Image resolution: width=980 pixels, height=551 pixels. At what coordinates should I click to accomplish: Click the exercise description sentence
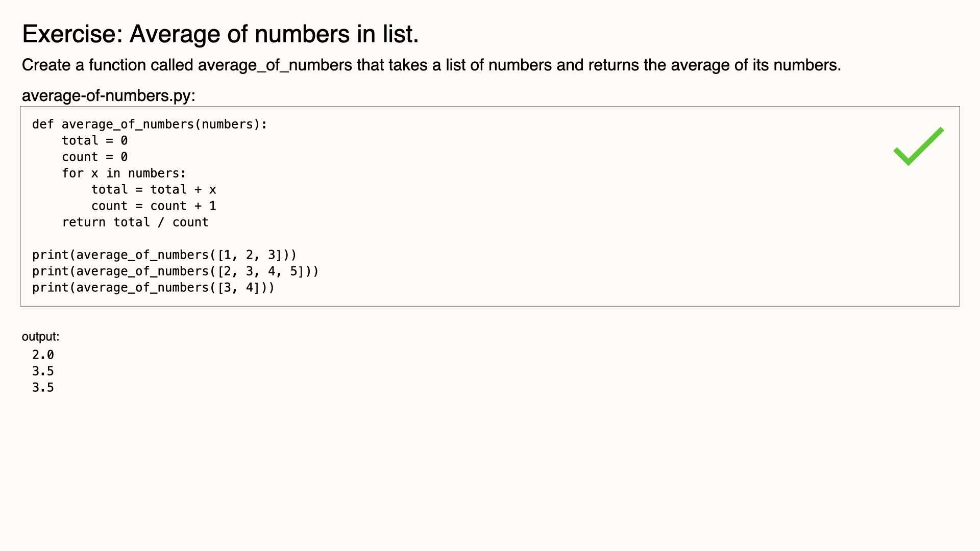431,65
